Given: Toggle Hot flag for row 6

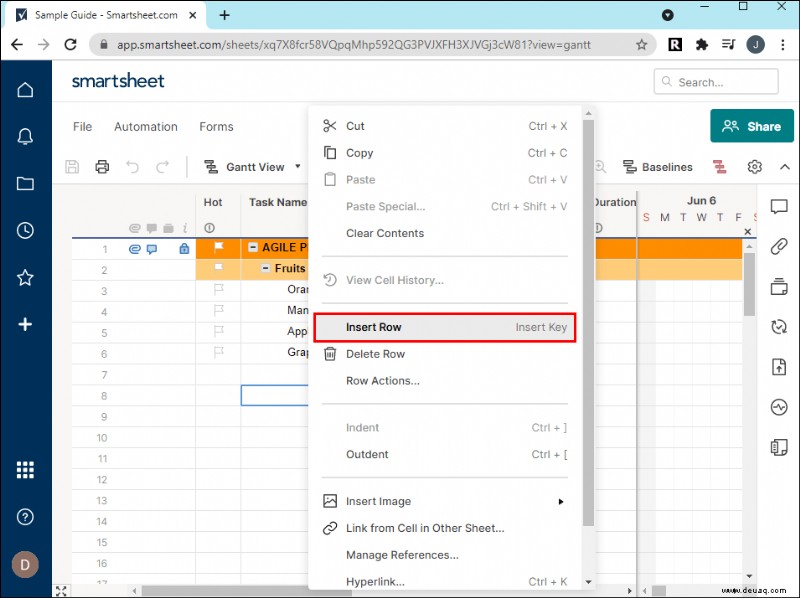Looking at the screenshot, I should tap(218, 352).
